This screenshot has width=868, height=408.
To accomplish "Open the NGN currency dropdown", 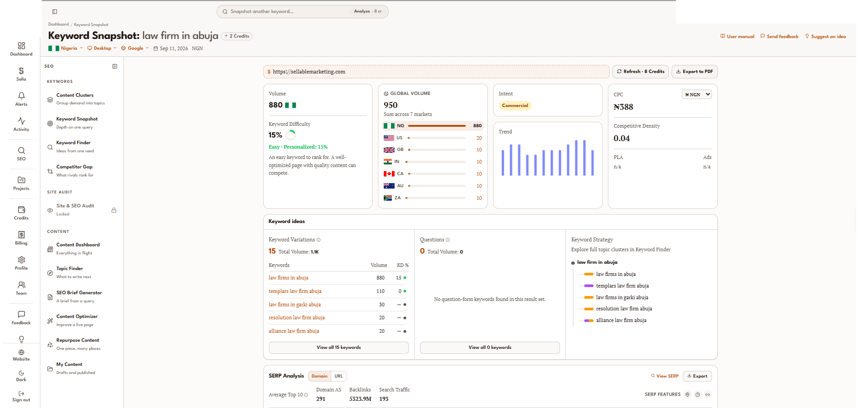I will tap(697, 94).
